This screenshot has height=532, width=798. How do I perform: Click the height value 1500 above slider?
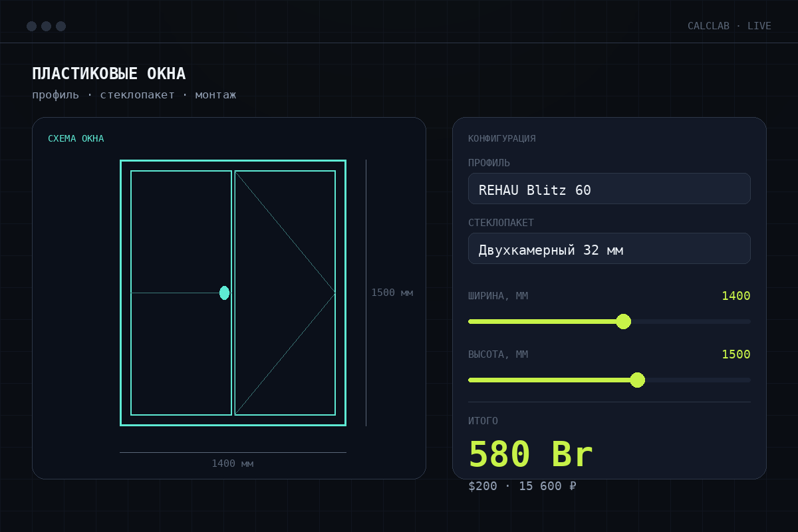[736, 354]
